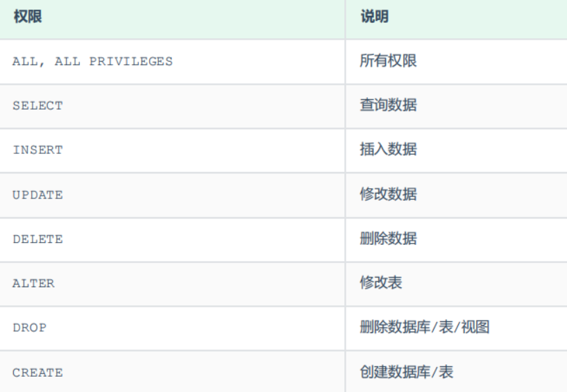Select the DROP privilege cell
Viewport: 567px width, 392px height.
(x=29, y=328)
